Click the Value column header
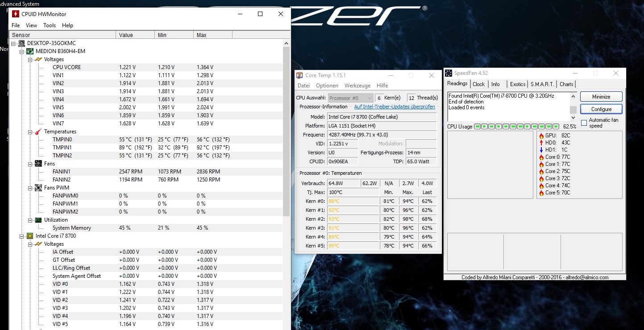Screen dimensions: 644x330 (x=135, y=35)
